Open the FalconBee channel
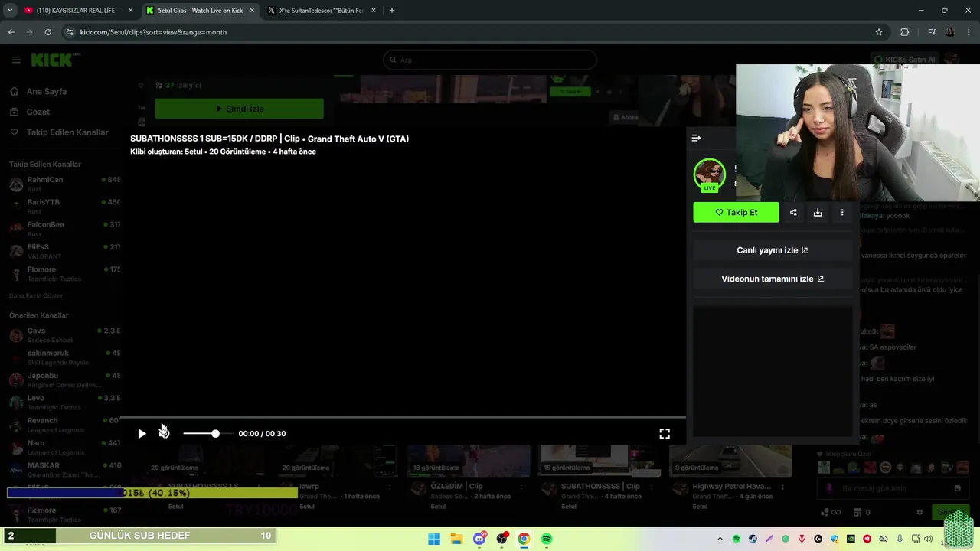The image size is (980, 551). (x=64, y=229)
